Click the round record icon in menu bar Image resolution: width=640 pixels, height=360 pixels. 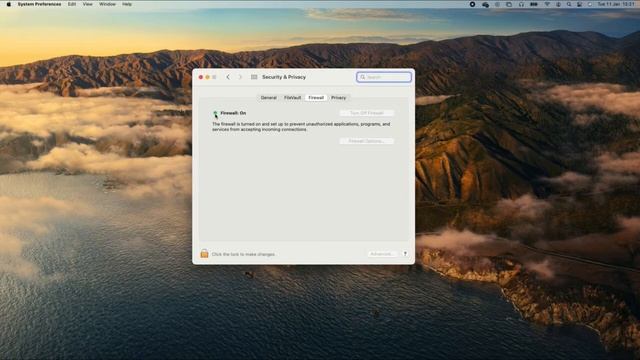pyautogui.click(x=472, y=4)
